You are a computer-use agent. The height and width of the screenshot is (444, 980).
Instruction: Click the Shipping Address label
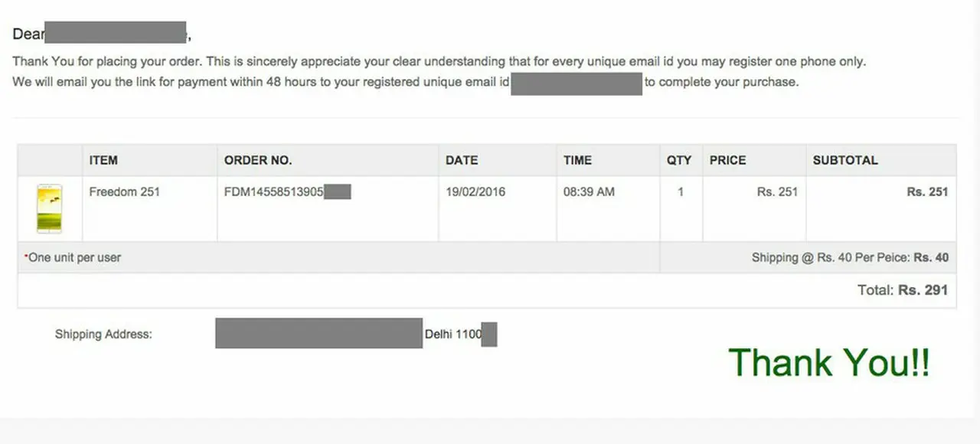click(103, 335)
